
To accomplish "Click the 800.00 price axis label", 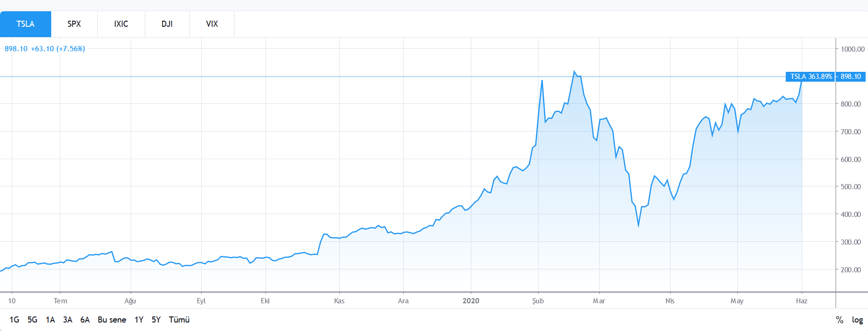I will (x=851, y=104).
